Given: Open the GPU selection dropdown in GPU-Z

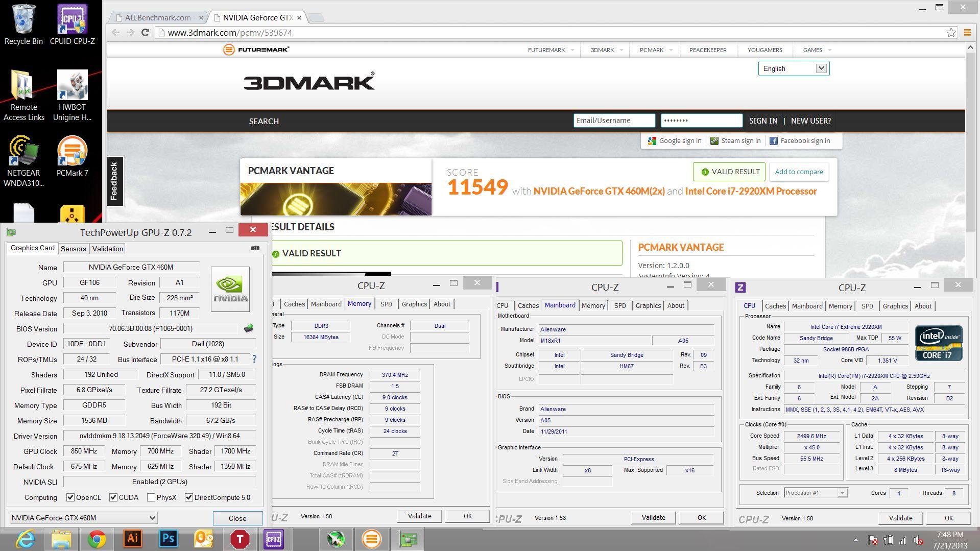Looking at the screenshot, I should (83, 518).
